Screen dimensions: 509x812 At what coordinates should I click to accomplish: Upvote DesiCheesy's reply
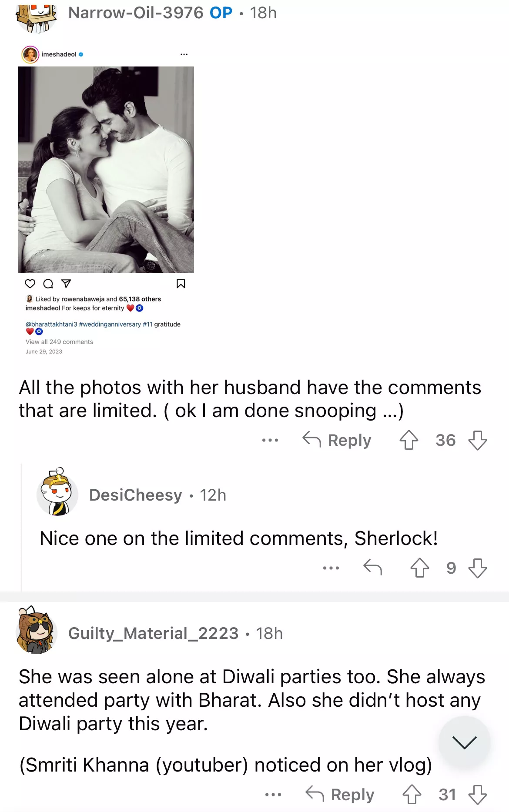[419, 568]
